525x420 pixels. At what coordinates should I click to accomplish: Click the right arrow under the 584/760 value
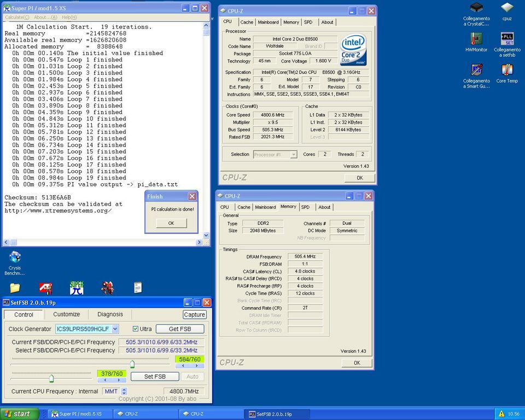(197, 366)
